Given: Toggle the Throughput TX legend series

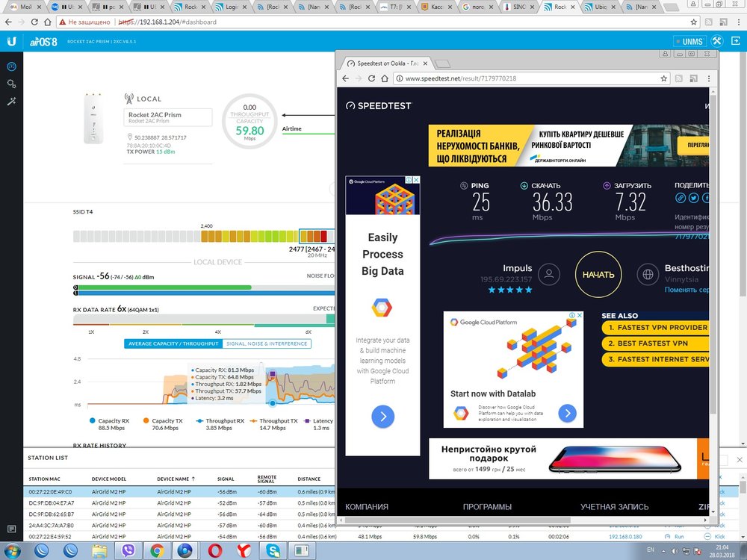Looking at the screenshot, I should point(278,421).
